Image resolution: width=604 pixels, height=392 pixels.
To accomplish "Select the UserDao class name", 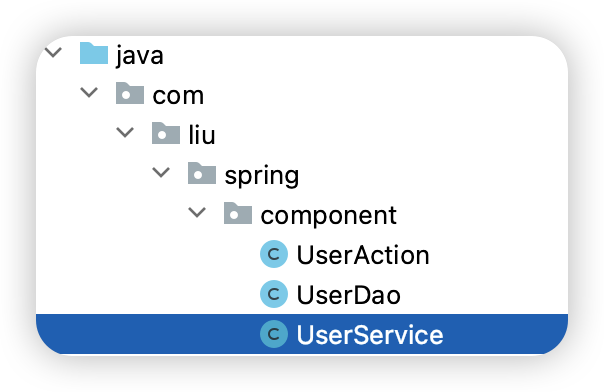I will [x=349, y=295].
